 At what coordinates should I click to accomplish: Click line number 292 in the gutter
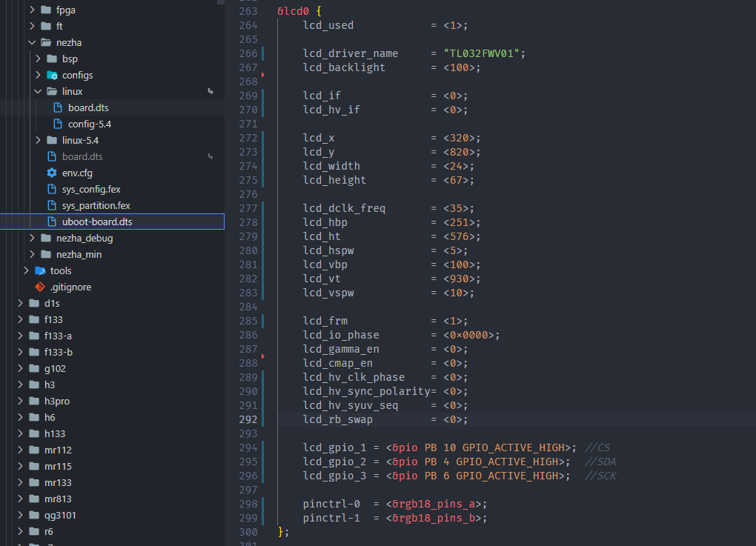pyautogui.click(x=248, y=419)
